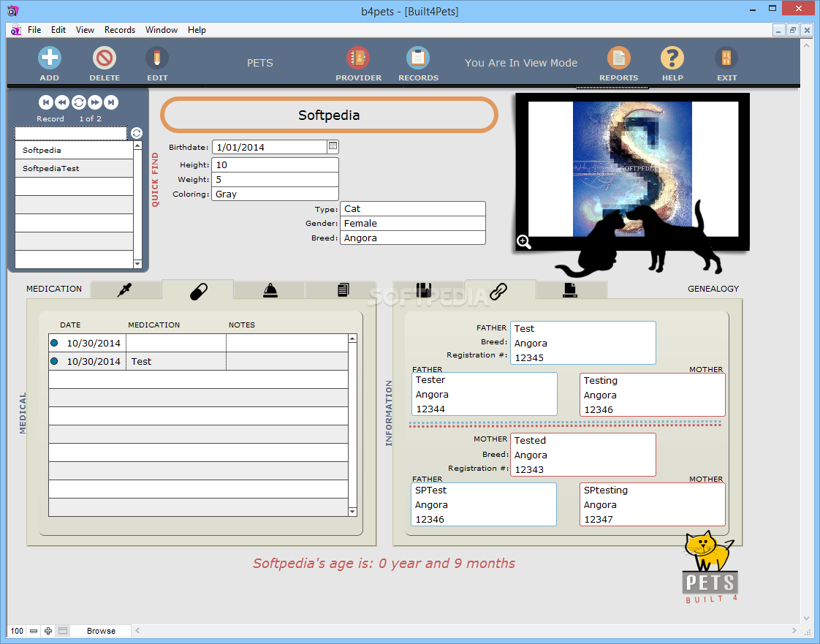Screen dimensions: 820x644
Task: Open the Records menu
Action: click(120, 30)
